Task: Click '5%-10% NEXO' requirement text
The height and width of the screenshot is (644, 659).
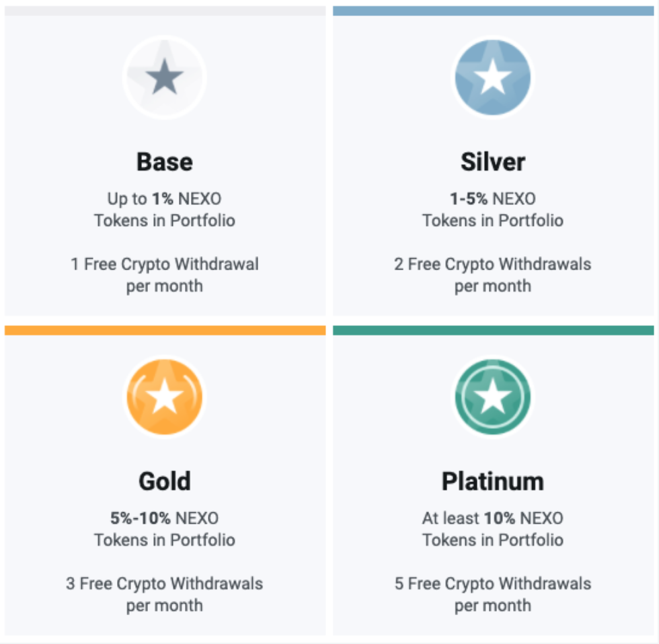Action: pyautogui.click(x=165, y=518)
